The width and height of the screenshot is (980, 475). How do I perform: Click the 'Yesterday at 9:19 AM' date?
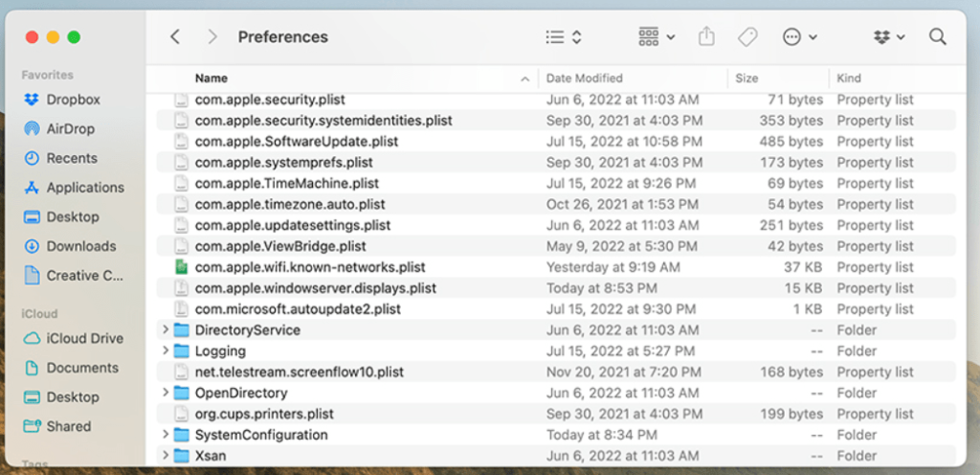click(x=613, y=267)
